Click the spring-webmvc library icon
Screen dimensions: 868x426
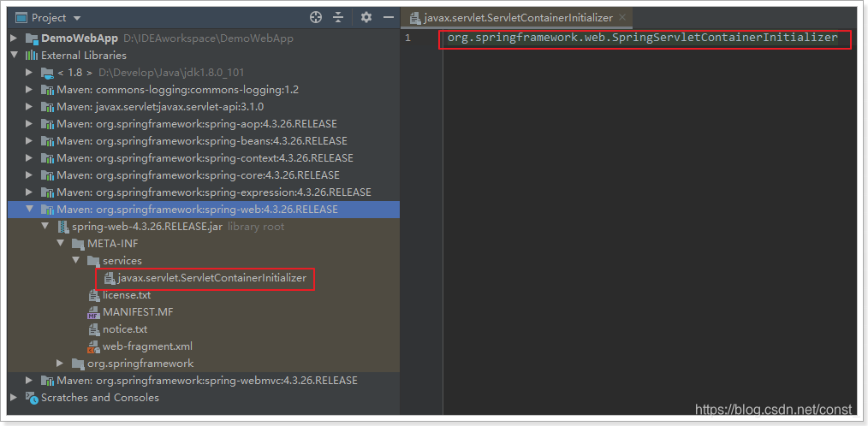(47, 381)
